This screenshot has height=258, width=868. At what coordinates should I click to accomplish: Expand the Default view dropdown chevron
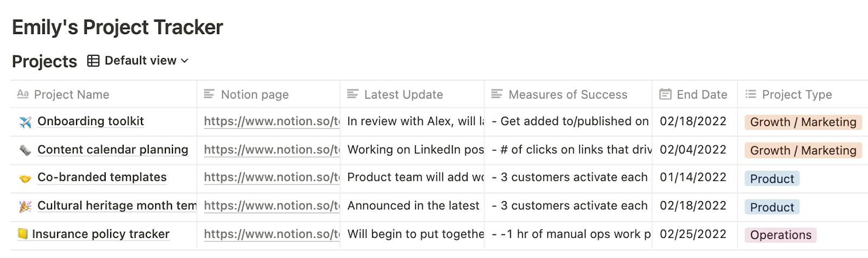184,61
